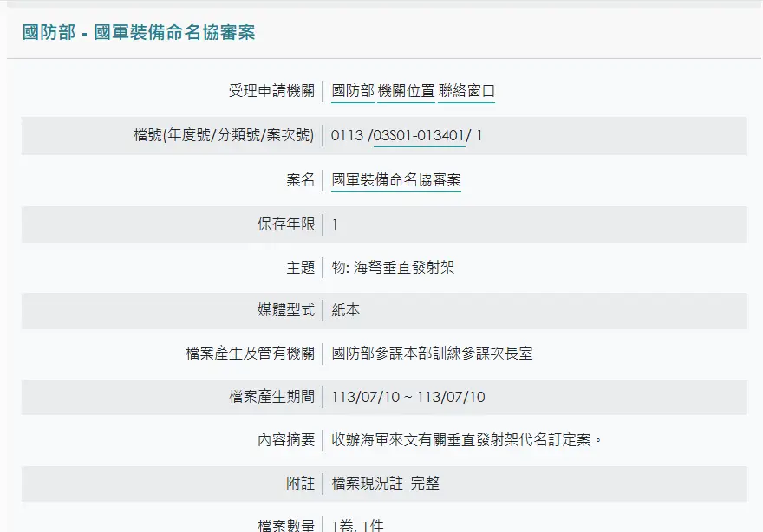Screen dimensions: 763x532
Task: Click the 保存年限 row label
Action: (x=286, y=224)
